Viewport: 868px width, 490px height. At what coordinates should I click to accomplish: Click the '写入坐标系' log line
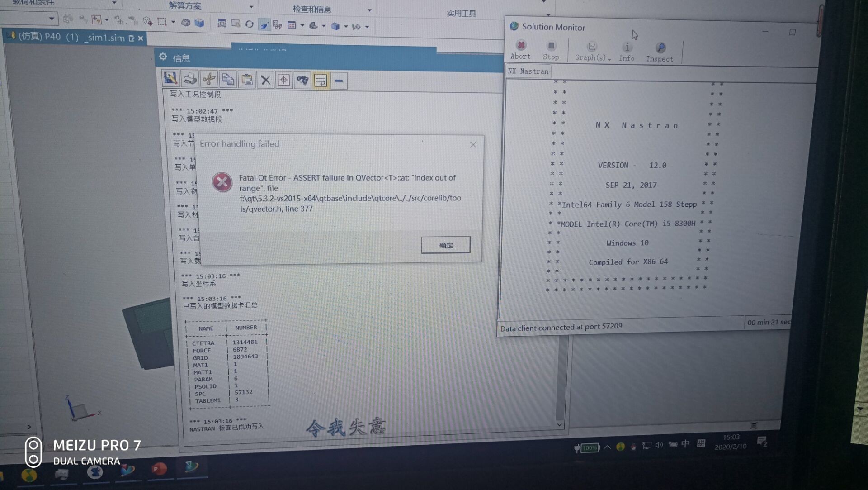pos(199,284)
